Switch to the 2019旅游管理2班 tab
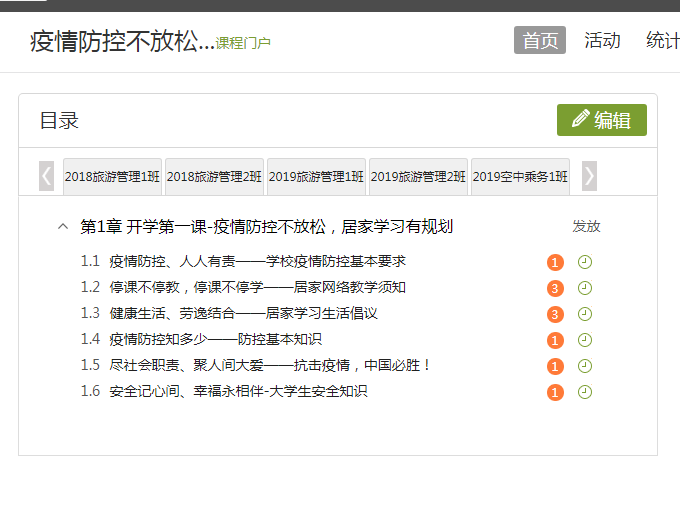The image size is (680, 506). click(x=418, y=176)
